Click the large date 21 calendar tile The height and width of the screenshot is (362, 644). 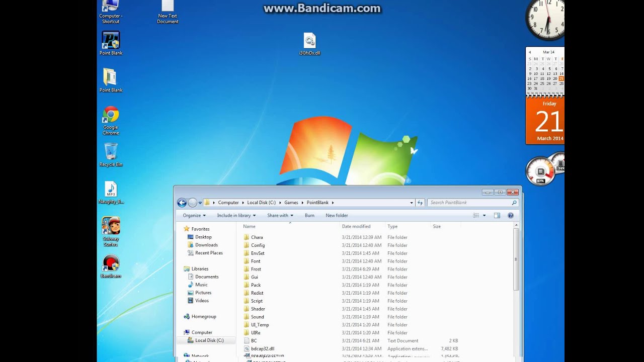coord(545,121)
